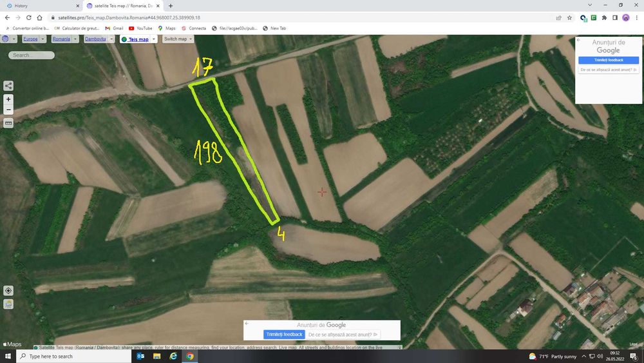Screen dimensions: 644x363
Task: Open the notification center icon
Action: (x=634, y=357)
